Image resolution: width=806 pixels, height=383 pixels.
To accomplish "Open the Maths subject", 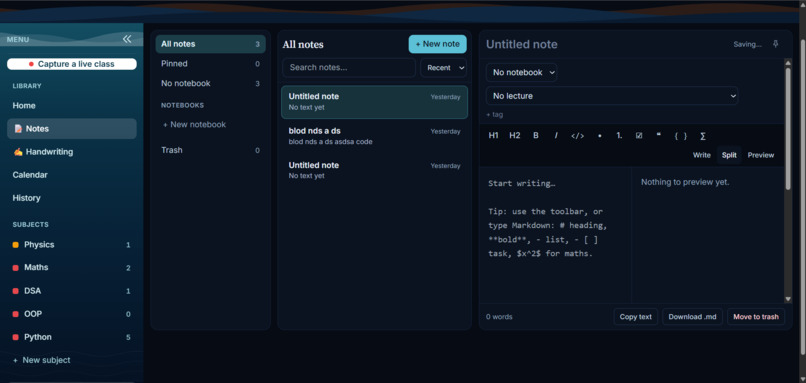I will [72, 268].
